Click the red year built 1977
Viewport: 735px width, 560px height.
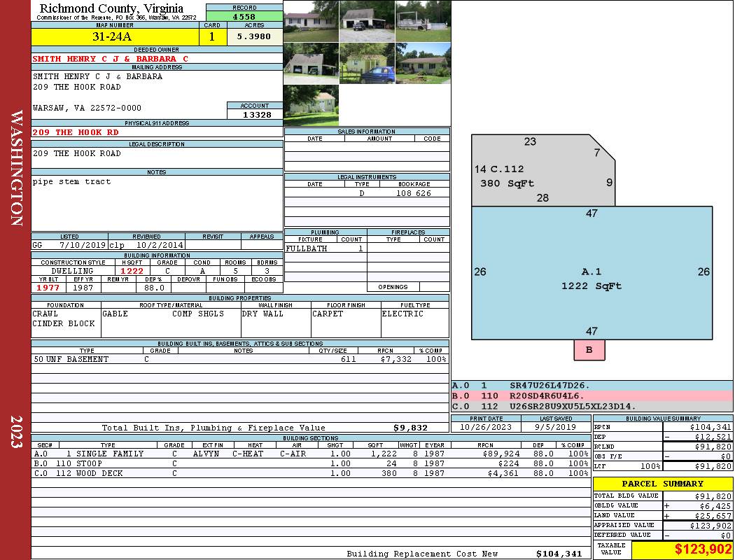(48, 288)
